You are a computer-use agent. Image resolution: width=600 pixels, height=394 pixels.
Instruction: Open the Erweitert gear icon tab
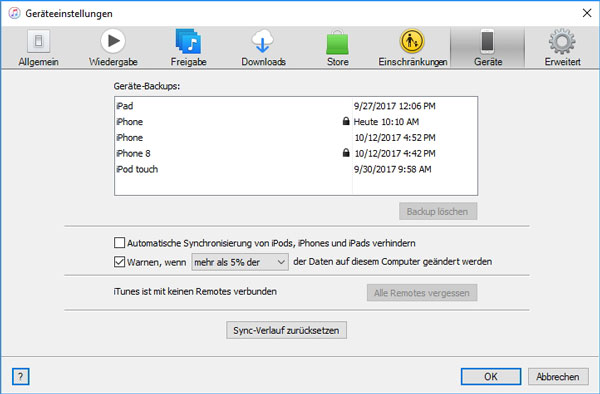[x=562, y=48]
